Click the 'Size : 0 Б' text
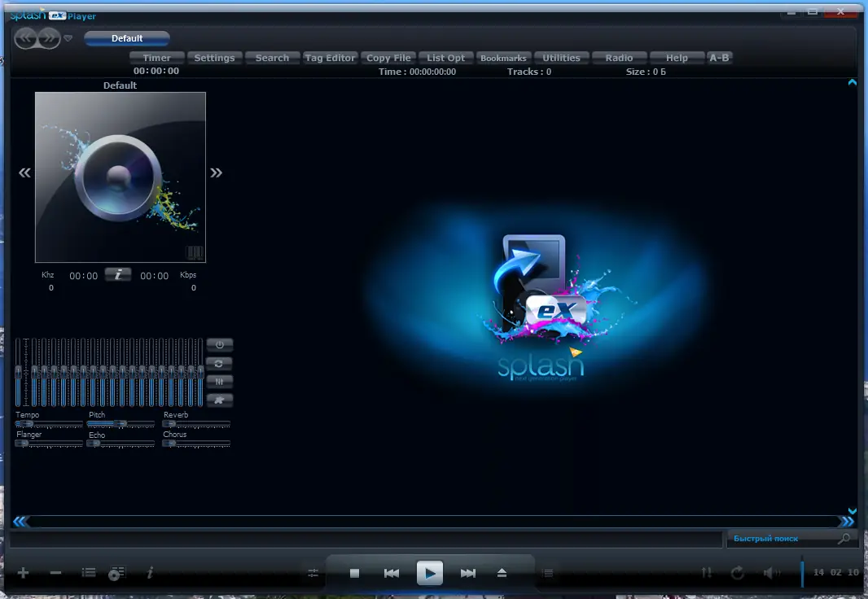The width and height of the screenshot is (868, 599). (646, 72)
